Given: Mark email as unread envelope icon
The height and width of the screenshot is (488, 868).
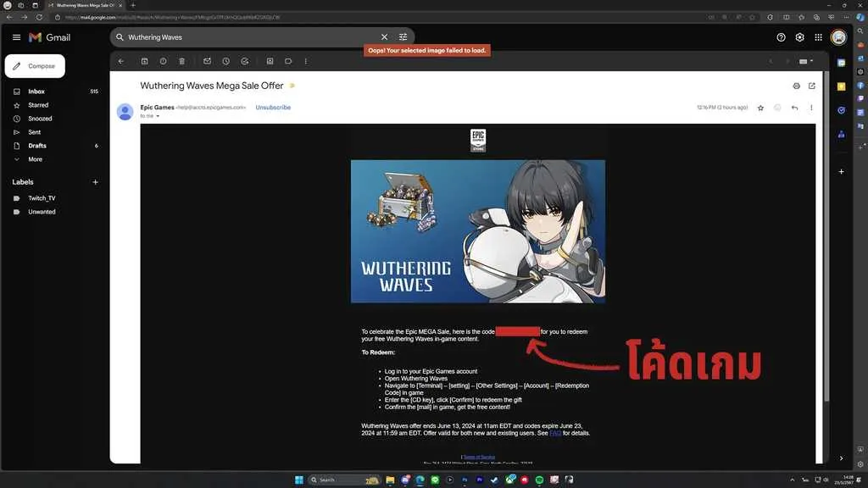Looking at the screenshot, I should pyautogui.click(x=207, y=61).
